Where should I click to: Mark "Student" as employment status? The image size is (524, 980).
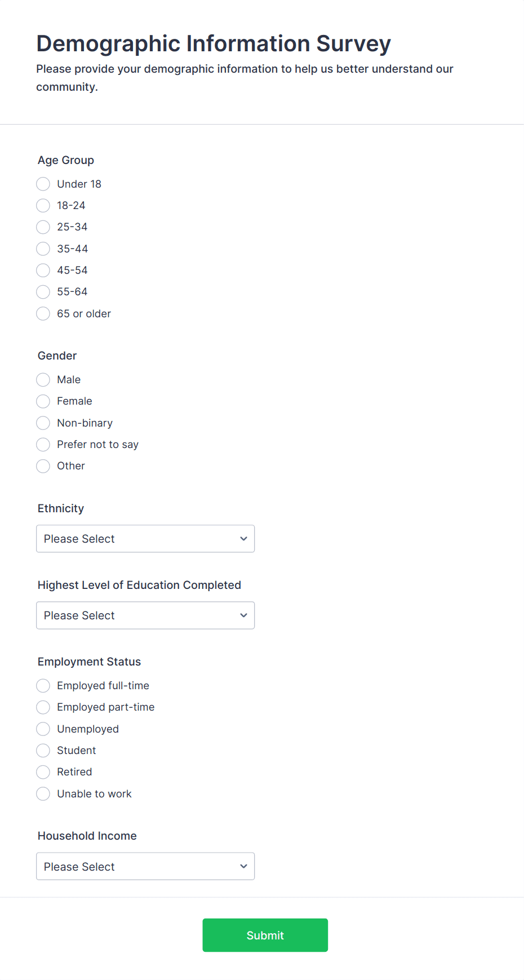pos(43,750)
